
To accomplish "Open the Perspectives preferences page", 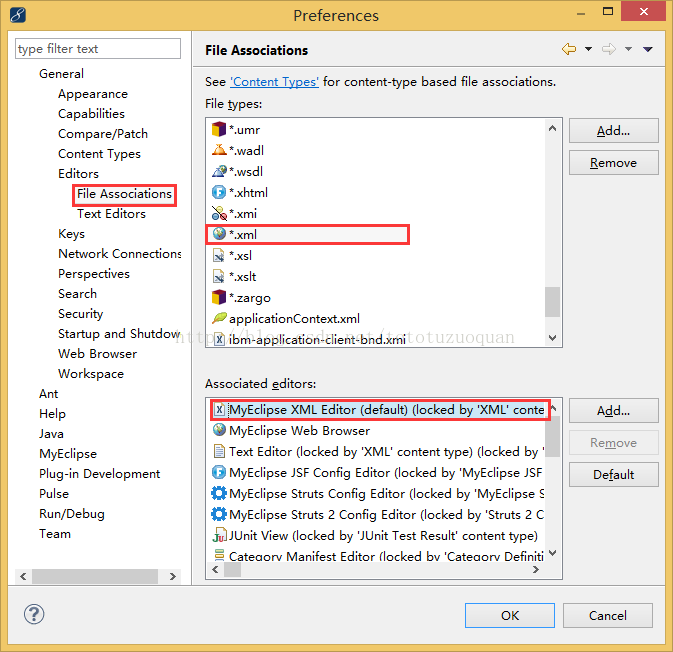I will point(94,274).
